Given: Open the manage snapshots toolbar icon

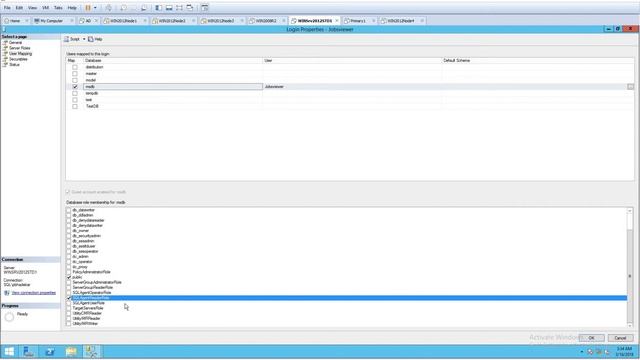Looking at the screenshot, I should coord(144,8).
